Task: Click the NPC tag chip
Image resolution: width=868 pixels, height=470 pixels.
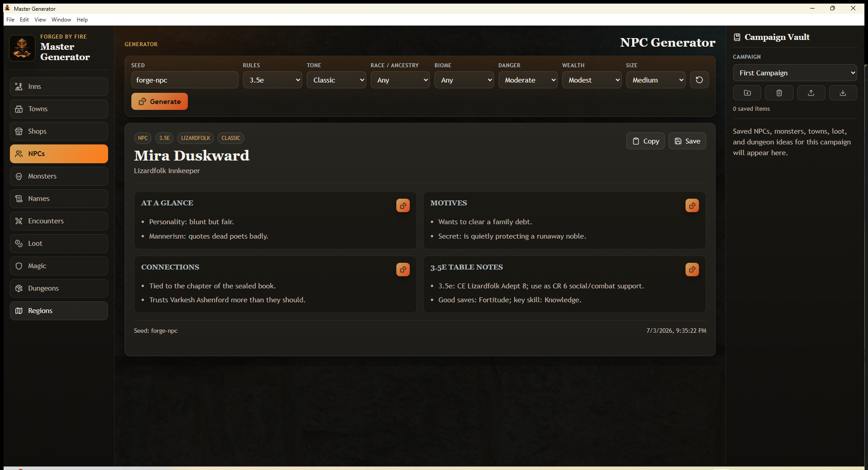Action: (143, 138)
